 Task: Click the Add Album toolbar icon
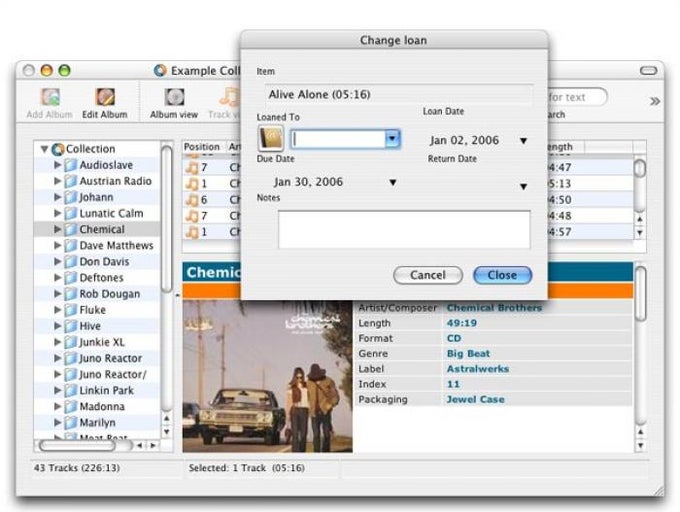tap(50, 98)
